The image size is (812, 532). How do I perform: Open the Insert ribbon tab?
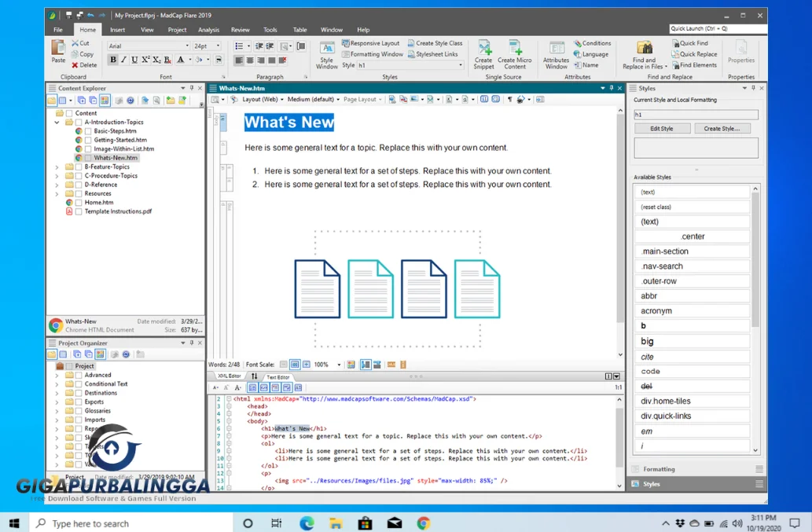tap(118, 30)
